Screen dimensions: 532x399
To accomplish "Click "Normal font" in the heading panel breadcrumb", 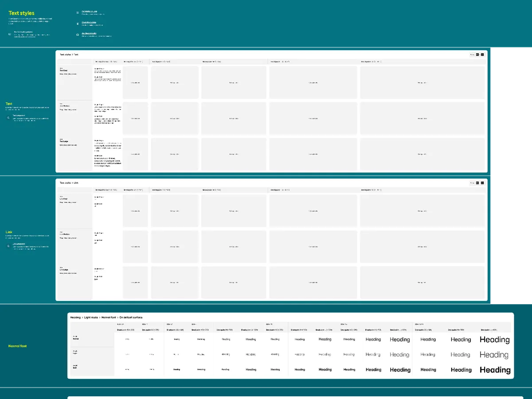I will (110, 317).
